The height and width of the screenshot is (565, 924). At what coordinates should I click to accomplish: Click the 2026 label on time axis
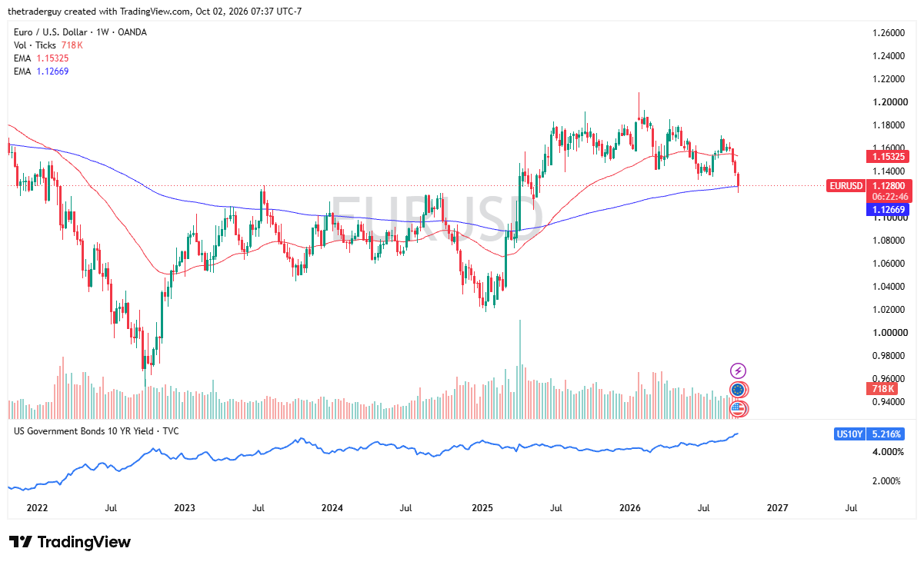coord(630,508)
